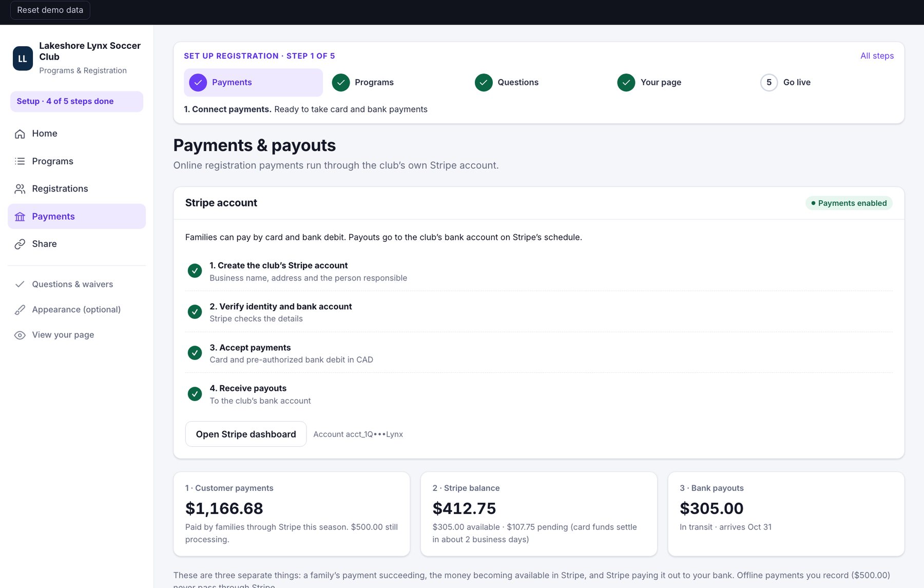This screenshot has width=924, height=588.
Task: Click the green check circle for Programs step
Action: (x=341, y=83)
